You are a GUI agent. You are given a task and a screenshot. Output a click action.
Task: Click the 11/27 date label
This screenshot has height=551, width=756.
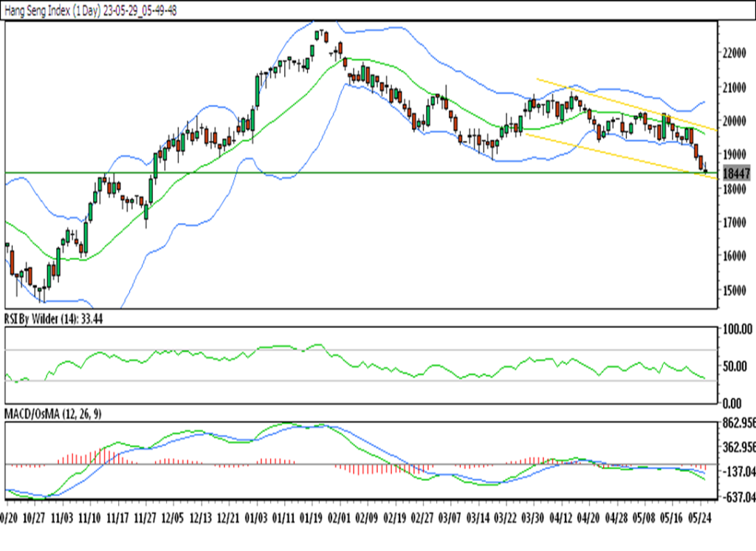145,519
